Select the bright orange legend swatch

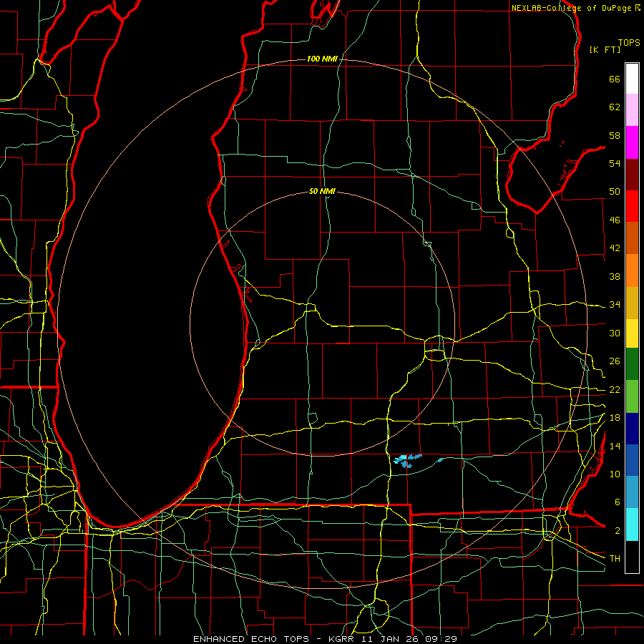(x=632, y=270)
